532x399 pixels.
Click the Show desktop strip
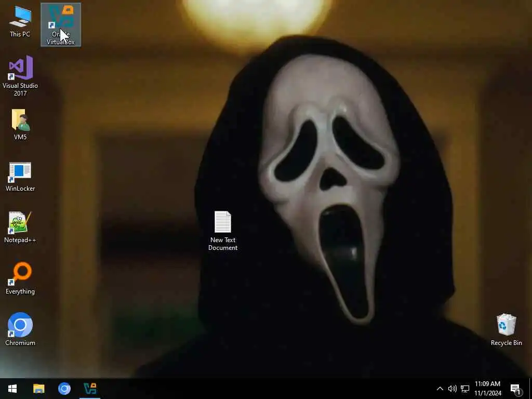tap(530, 389)
